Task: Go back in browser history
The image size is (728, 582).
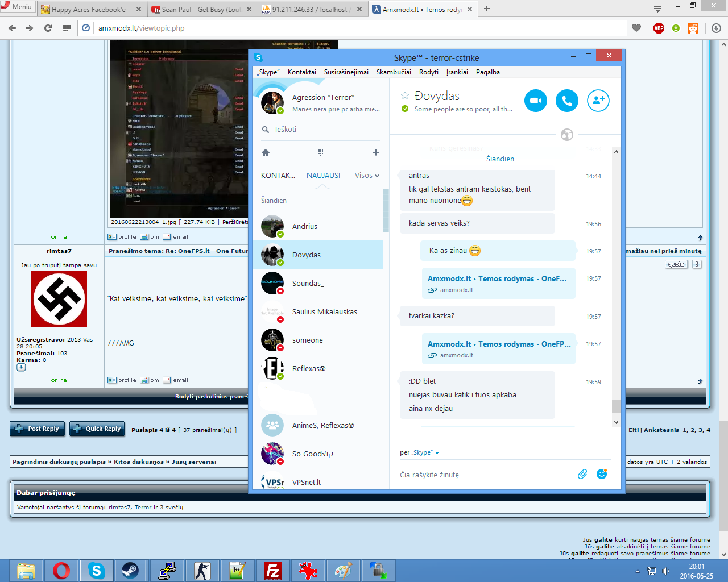Action: 12,28
